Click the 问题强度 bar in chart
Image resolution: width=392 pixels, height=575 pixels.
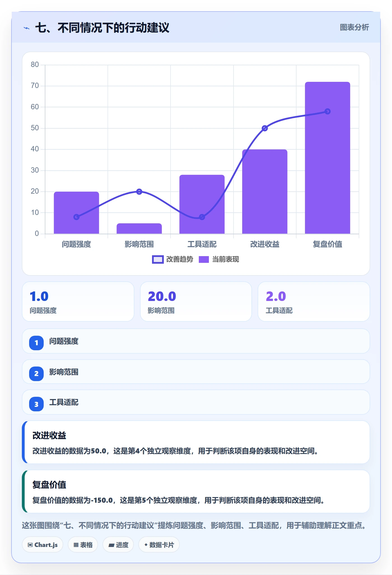click(76, 213)
